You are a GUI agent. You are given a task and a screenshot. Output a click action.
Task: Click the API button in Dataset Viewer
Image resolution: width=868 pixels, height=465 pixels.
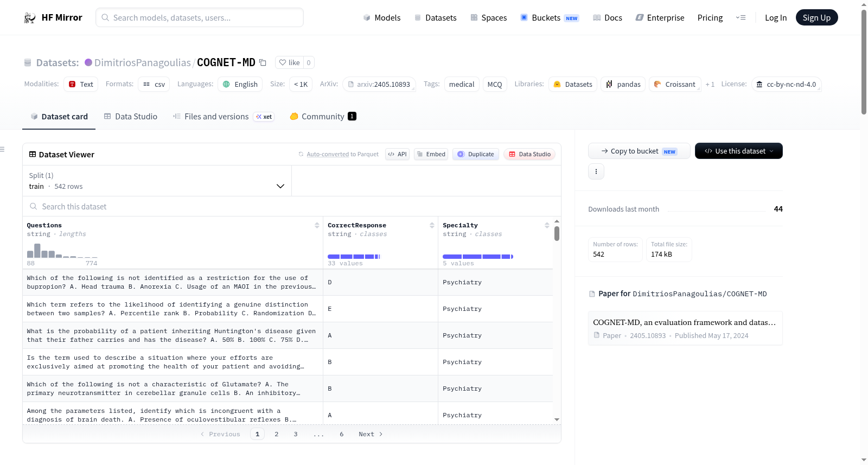click(397, 154)
